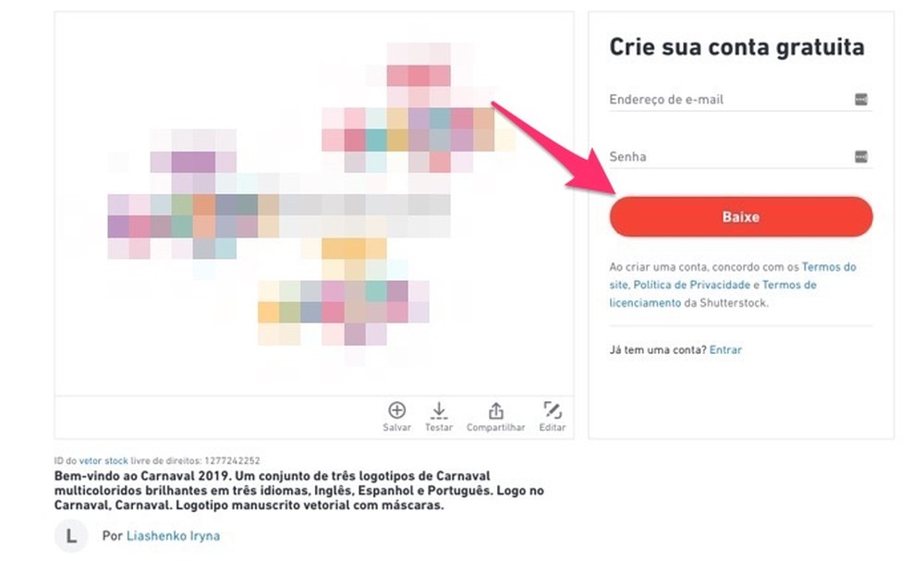The image size is (924, 561).
Task: Select the stock ID number 1277242252
Action: tap(231, 459)
